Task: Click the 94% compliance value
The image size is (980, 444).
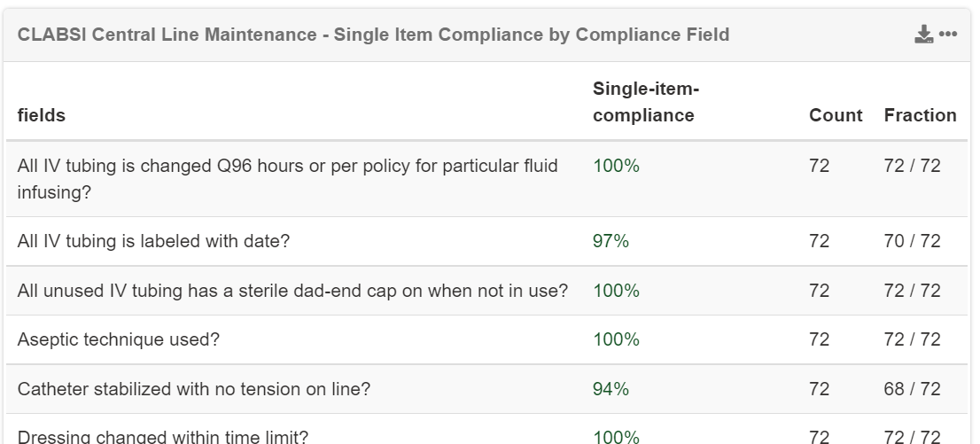Action: (x=611, y=389)
